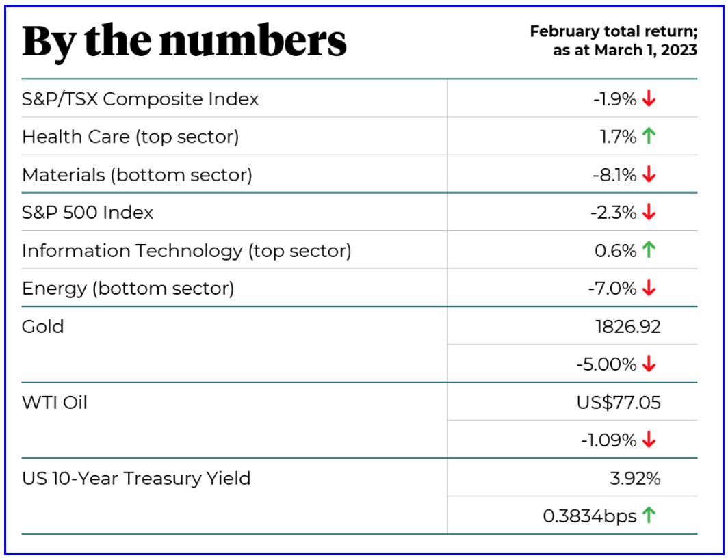Click the Materials (bottom sector) row label
This screenshot has height=560, width=728.
coord(137,175)
